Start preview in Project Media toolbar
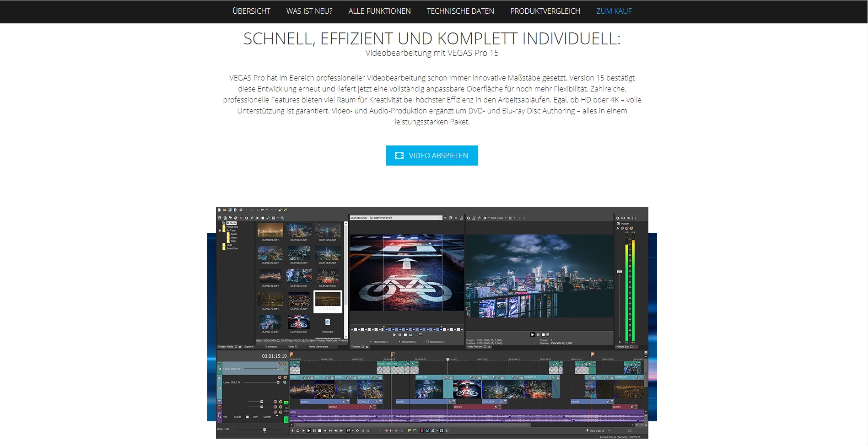The width and height of the screenshot is (868, 446). click(258, 218)
